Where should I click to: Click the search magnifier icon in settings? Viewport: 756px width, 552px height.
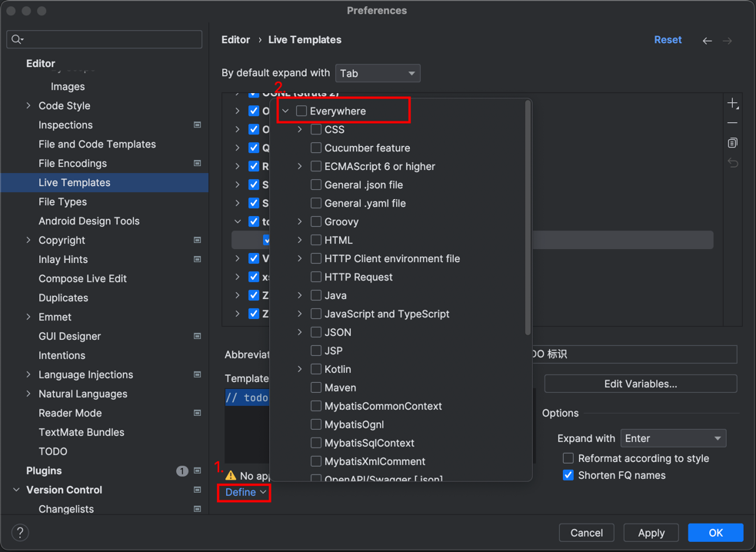(17, 39)
